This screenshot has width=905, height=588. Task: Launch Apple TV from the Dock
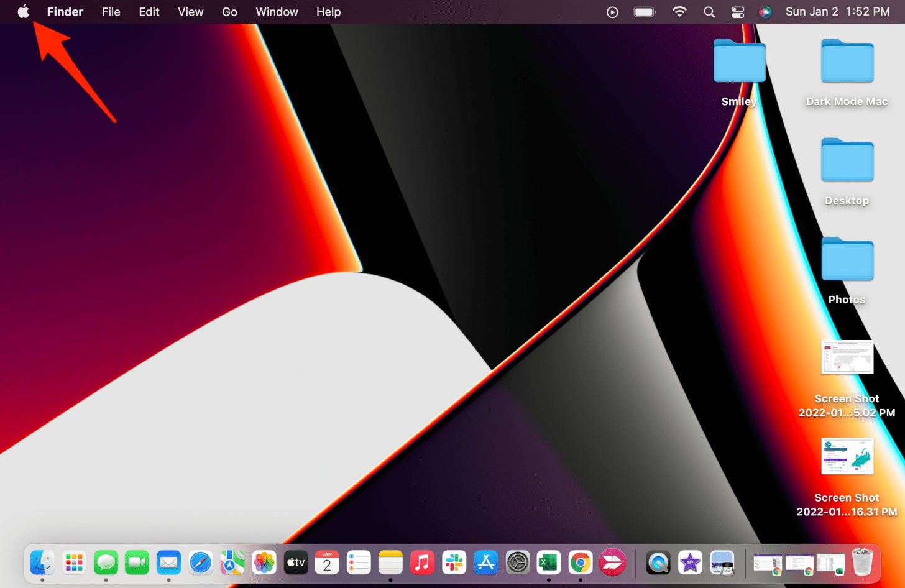[x=296, y=563]
